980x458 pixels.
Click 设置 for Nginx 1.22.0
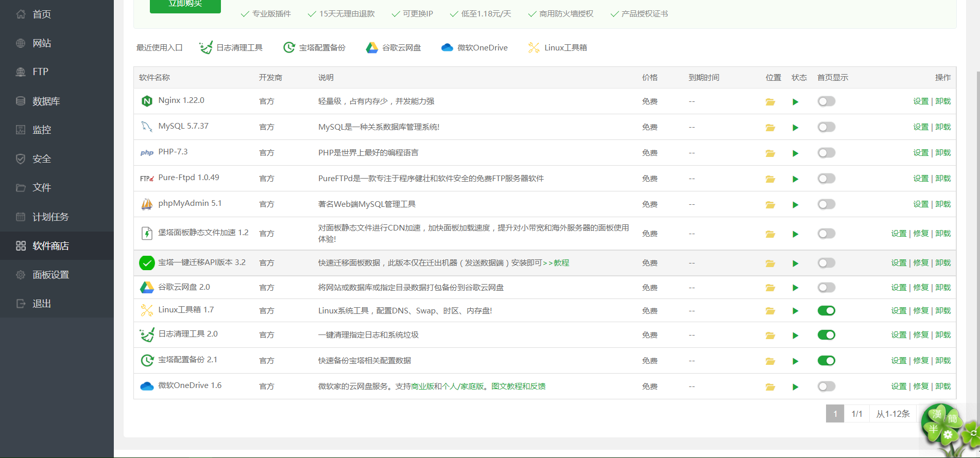[921, 101]
